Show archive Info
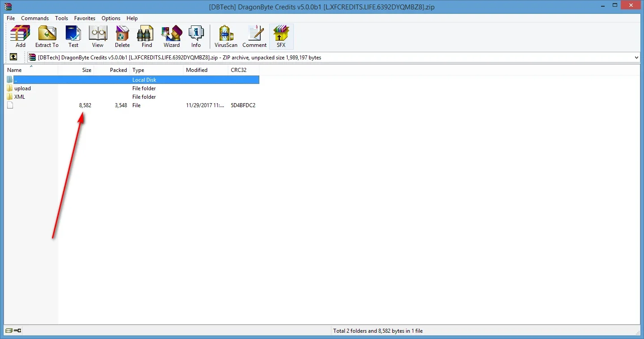This screenshot has width=644, height=339. coord(196,36)
